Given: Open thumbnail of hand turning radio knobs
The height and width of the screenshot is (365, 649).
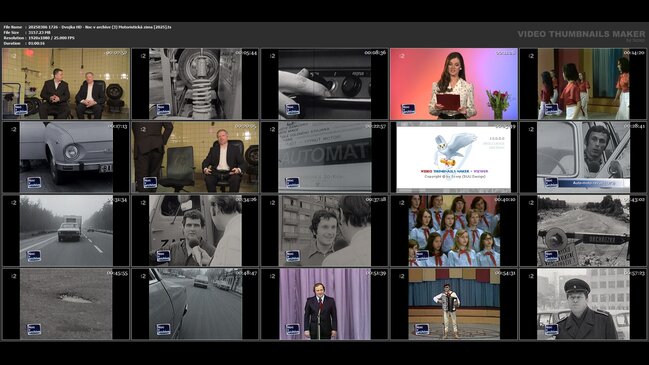Looking at the screenshot, I should (324, 84).
